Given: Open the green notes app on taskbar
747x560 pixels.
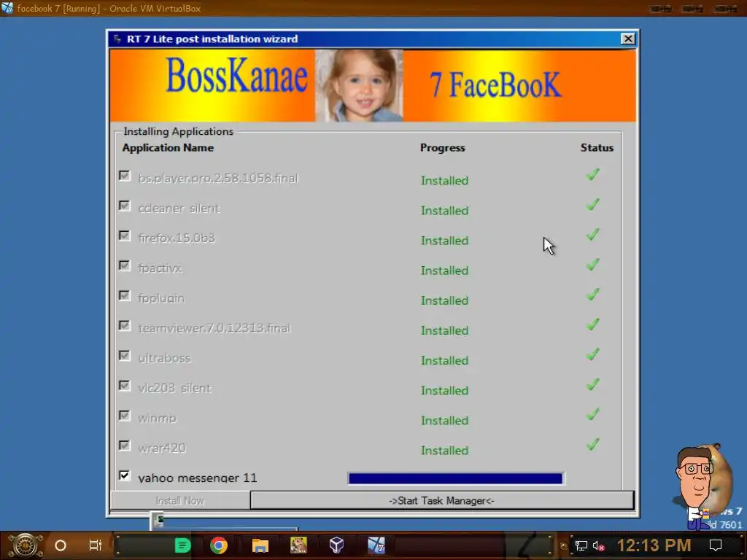Looking at the screenshot, I should (182, 545).
